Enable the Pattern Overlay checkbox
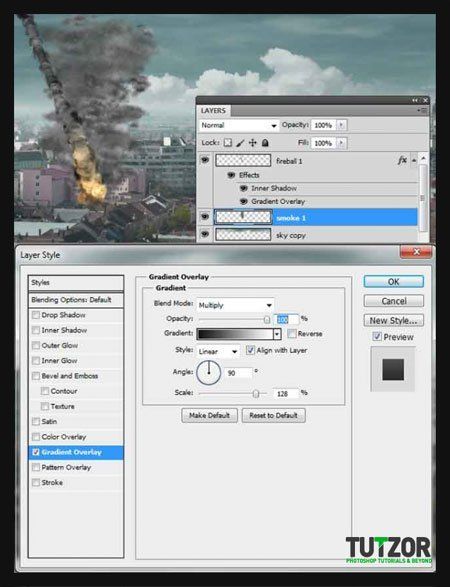450x587 pixels. pos(36,467)
